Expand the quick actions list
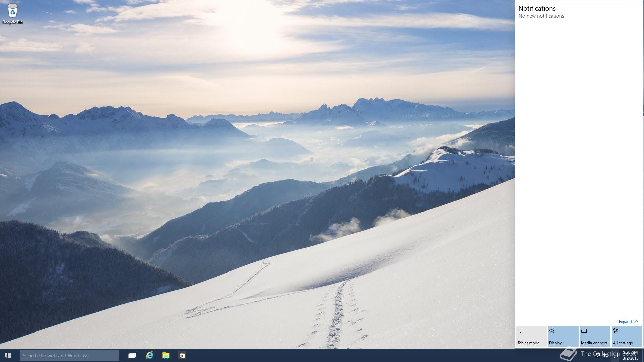Image resolution: width=644 pixels, height=362 pixels. (628, 322)
